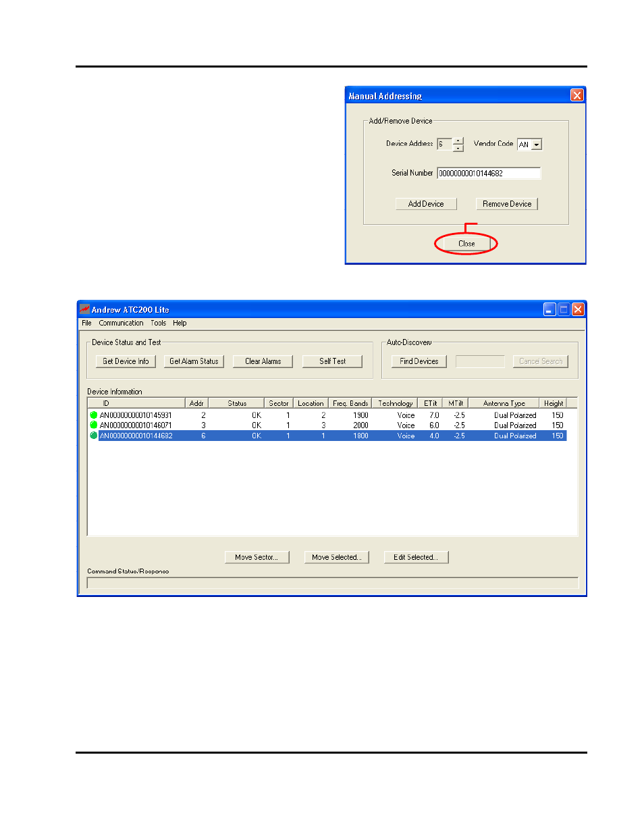
Task: Click the Serial Number input field
Action: [489, 174]
